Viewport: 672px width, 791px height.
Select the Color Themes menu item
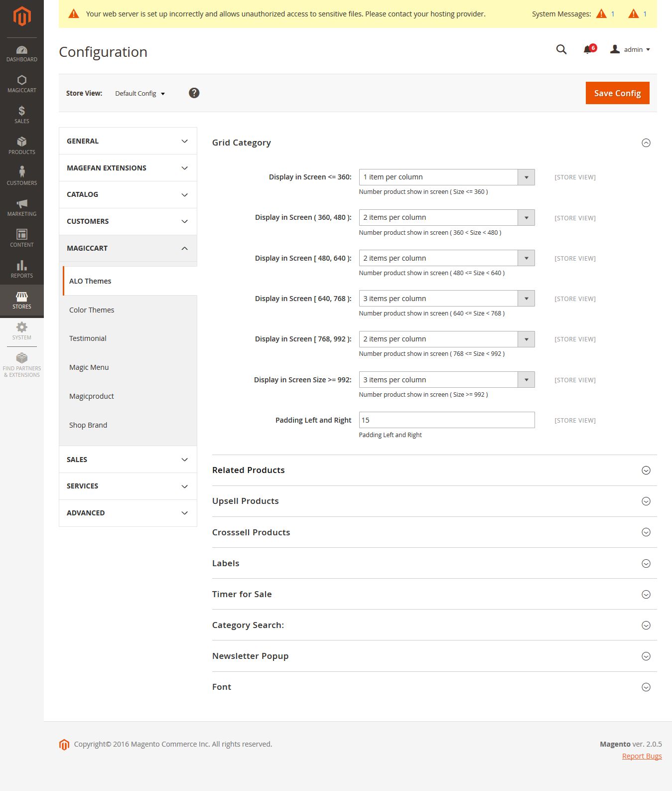tap(92, 310)
